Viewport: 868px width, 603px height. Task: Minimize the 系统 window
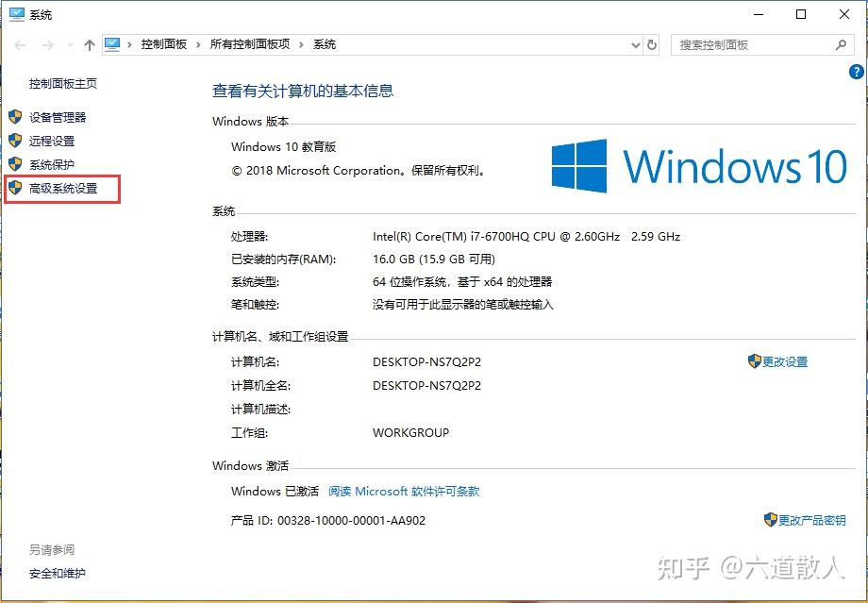(759, 14)
